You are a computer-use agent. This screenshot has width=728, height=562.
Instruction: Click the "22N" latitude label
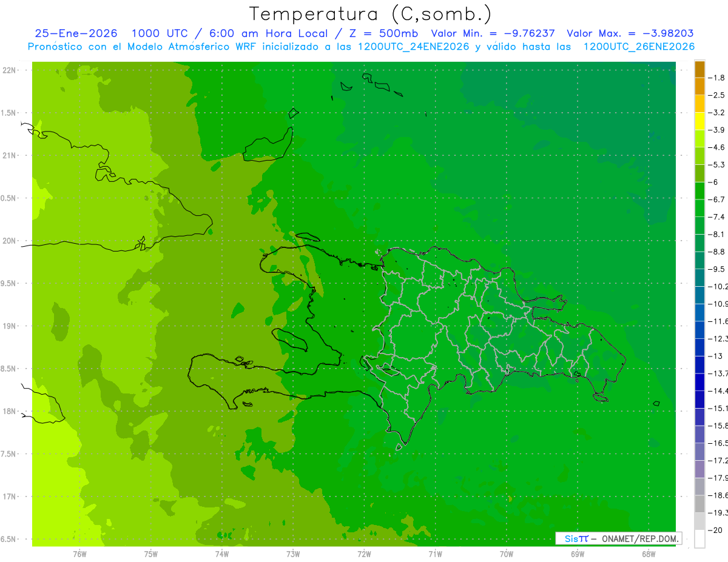tap(10, 70)
